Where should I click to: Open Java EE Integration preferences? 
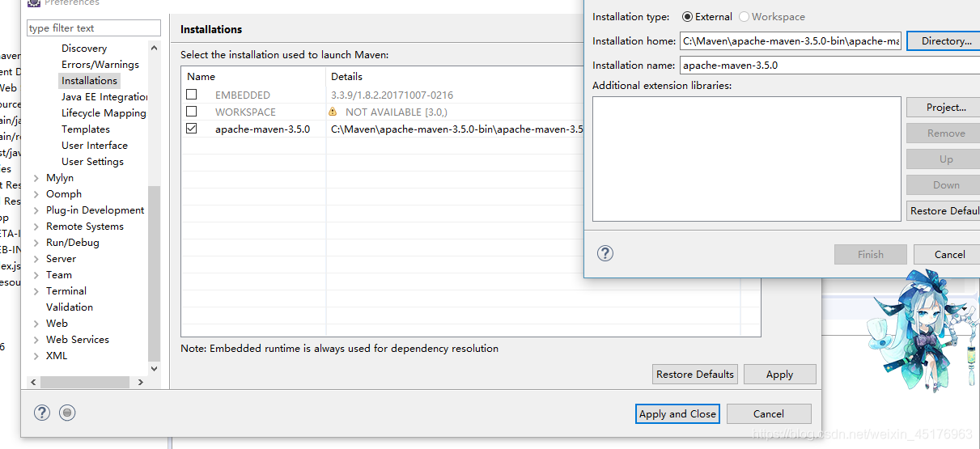pyautogui.click(x=104, y=97)
